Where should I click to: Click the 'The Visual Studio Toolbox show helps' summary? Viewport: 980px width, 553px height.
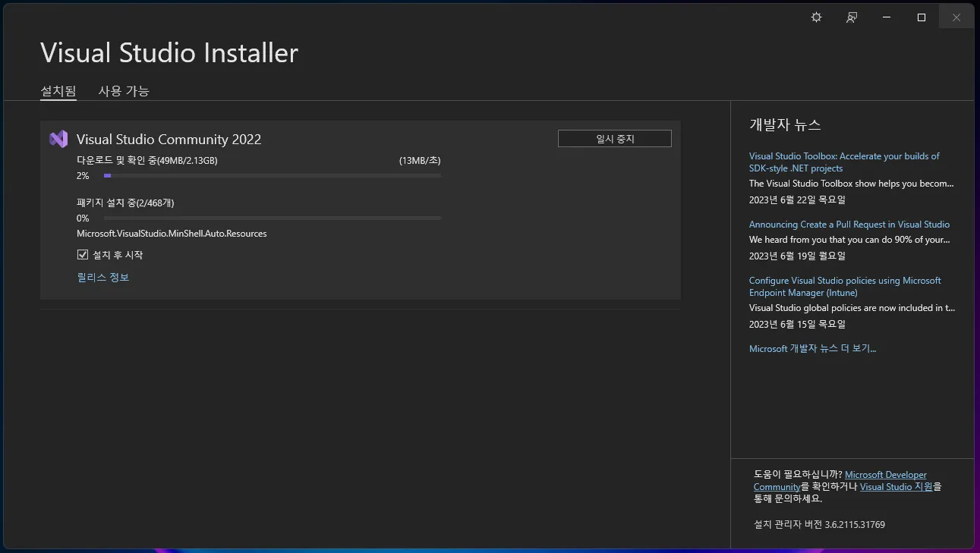click(x=852, y=184)
